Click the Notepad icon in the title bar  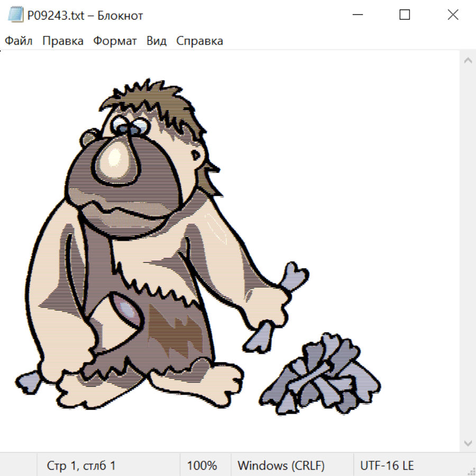pos(16,15)
